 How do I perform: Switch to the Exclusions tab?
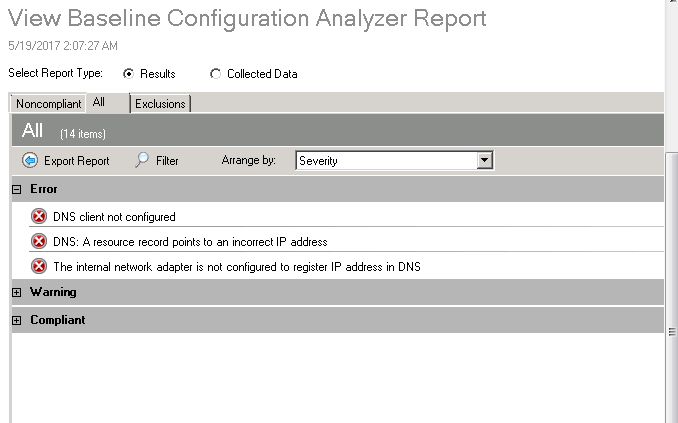pos(160,104)
